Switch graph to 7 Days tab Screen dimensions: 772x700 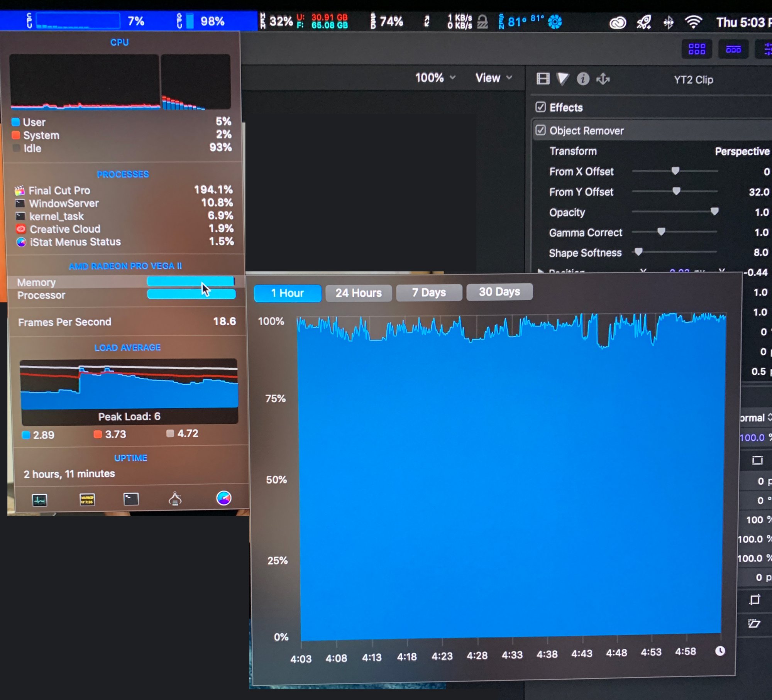pyautogui.click(x=428, y=293)
